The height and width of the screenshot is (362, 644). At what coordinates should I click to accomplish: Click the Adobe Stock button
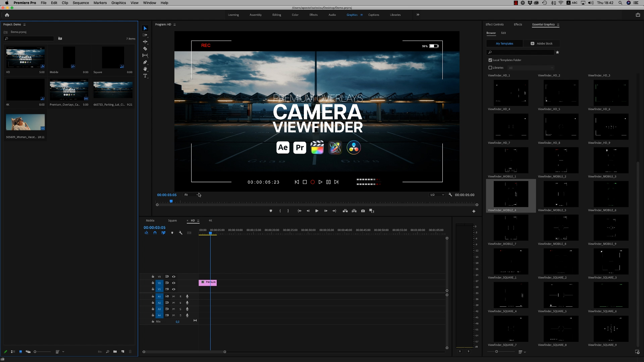[x=542, y=44]
